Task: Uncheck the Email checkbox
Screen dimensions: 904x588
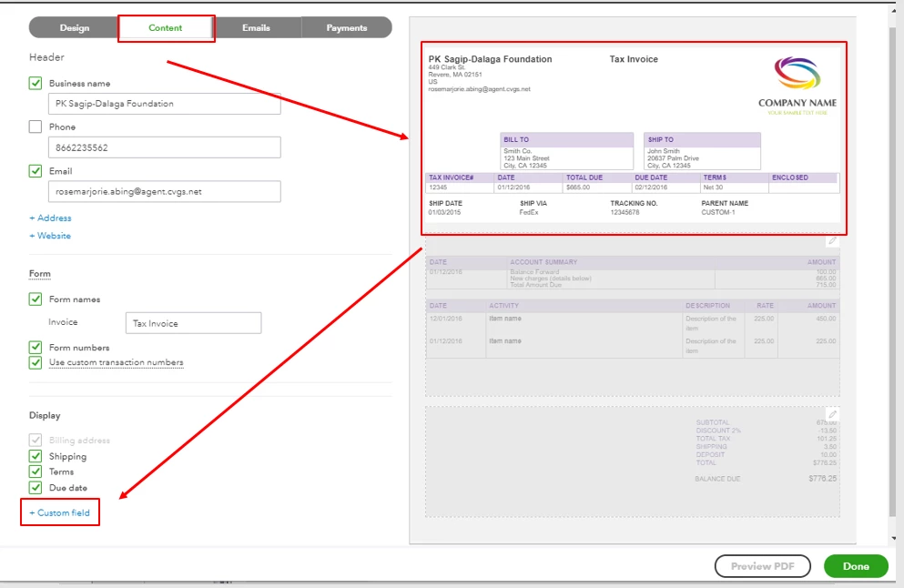Action: [36, 171]
